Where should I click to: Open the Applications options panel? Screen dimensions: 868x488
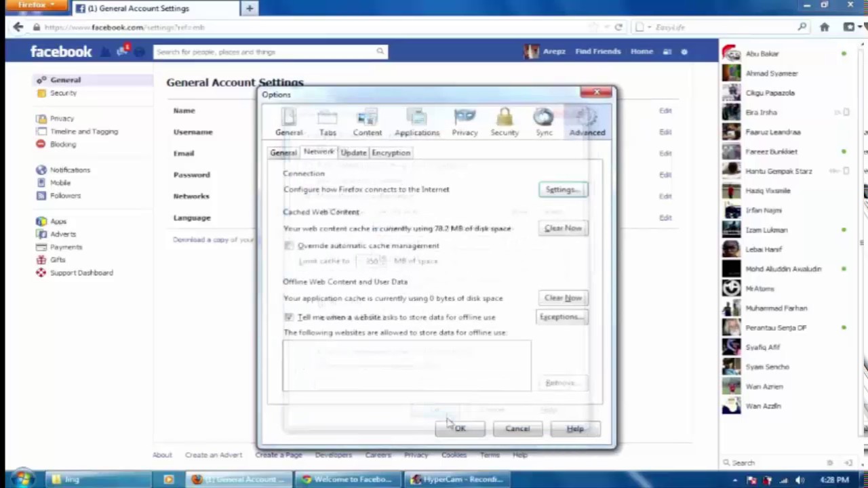click(417, 123)
